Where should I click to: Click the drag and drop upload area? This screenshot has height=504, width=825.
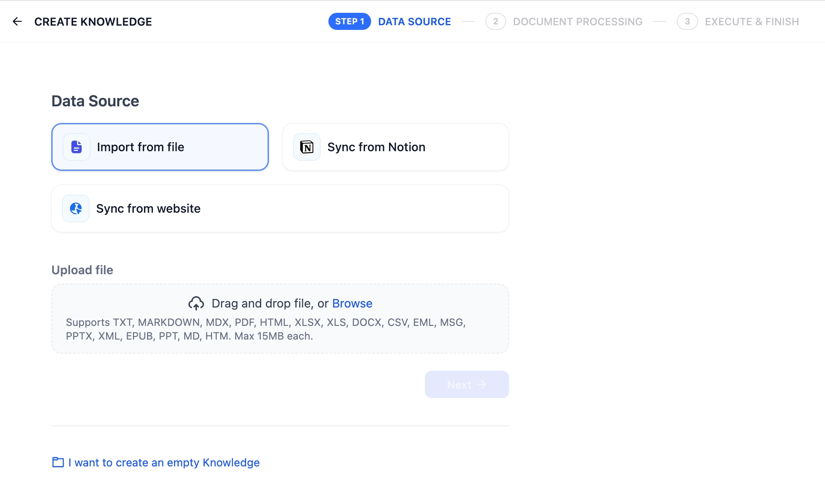280,329
